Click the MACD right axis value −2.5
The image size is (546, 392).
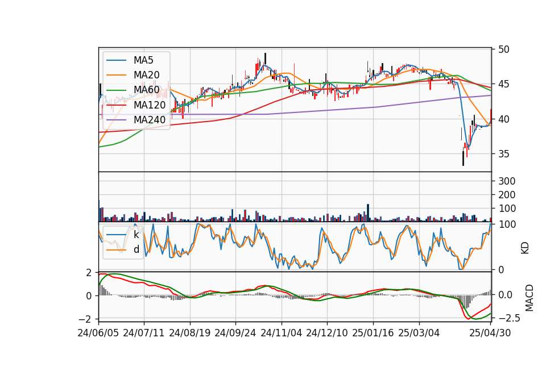click(x=510, y=318)
